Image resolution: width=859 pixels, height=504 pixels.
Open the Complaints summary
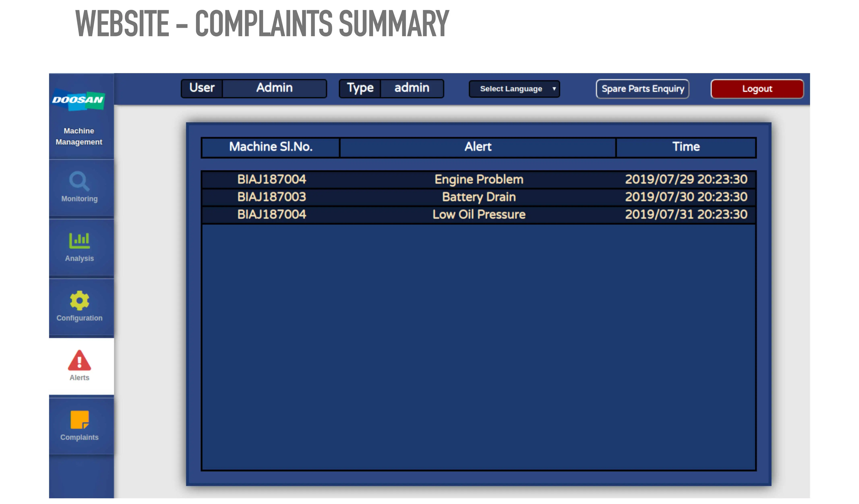tap(80, 424)
